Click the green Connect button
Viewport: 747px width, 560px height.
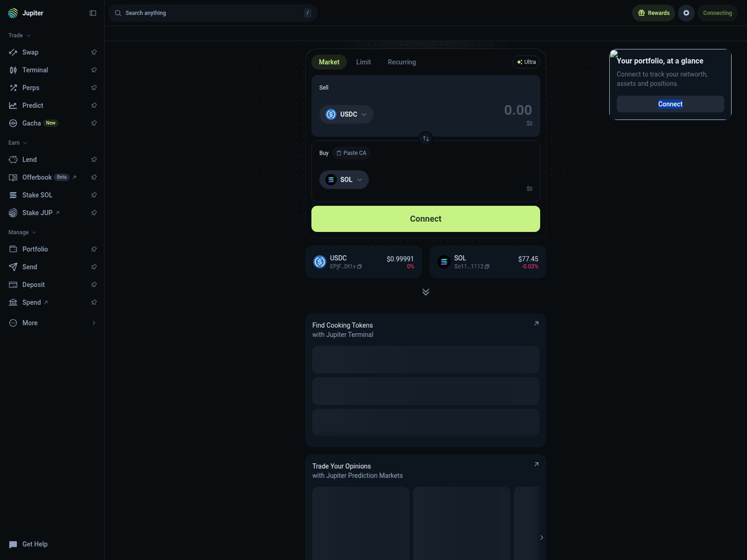(426, 219)
